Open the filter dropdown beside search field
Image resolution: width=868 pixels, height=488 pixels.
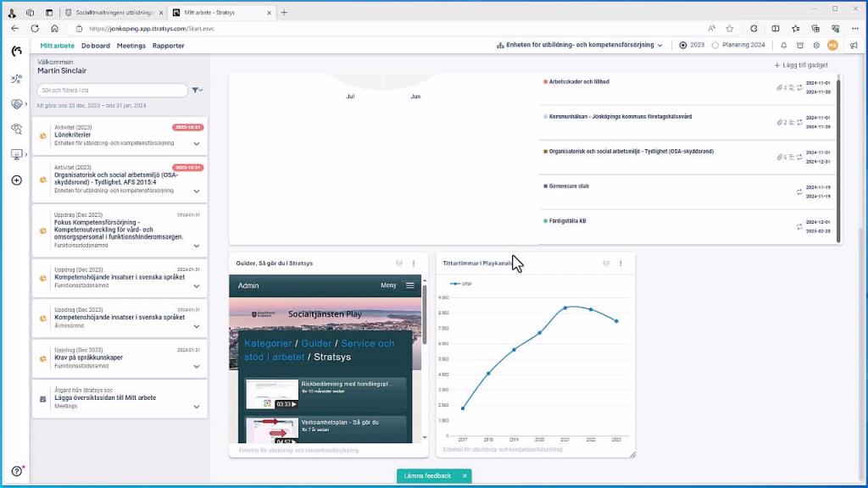(197, 90)
